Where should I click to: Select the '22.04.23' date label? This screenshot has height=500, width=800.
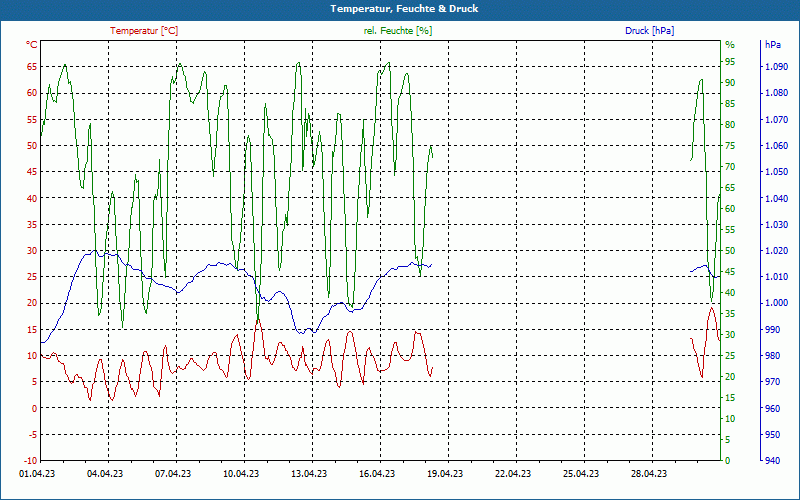click(x=513, y=473)
